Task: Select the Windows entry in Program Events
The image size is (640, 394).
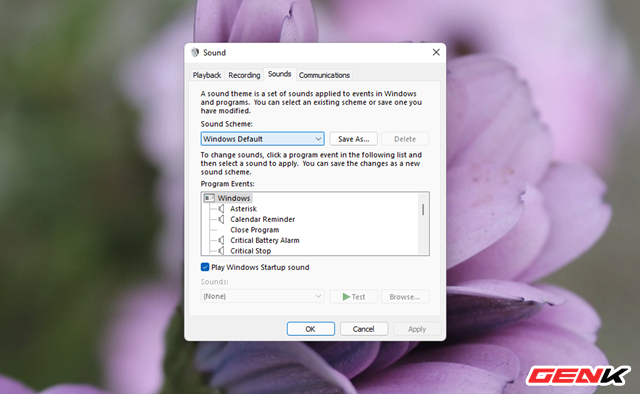Action: pyautogui.click(x=233, y=198)
